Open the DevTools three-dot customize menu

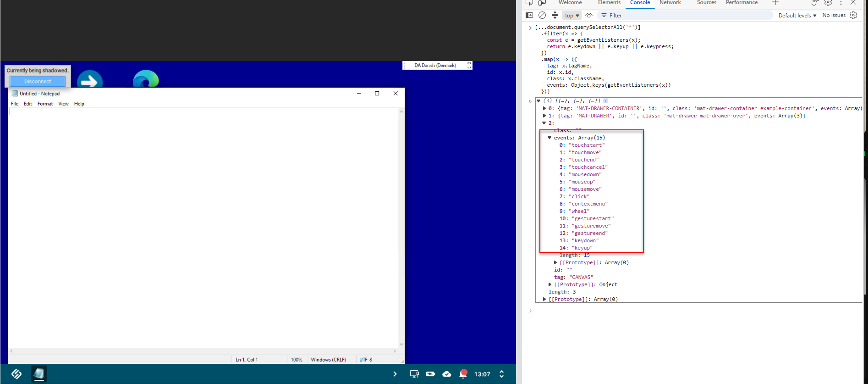point(841,2)
